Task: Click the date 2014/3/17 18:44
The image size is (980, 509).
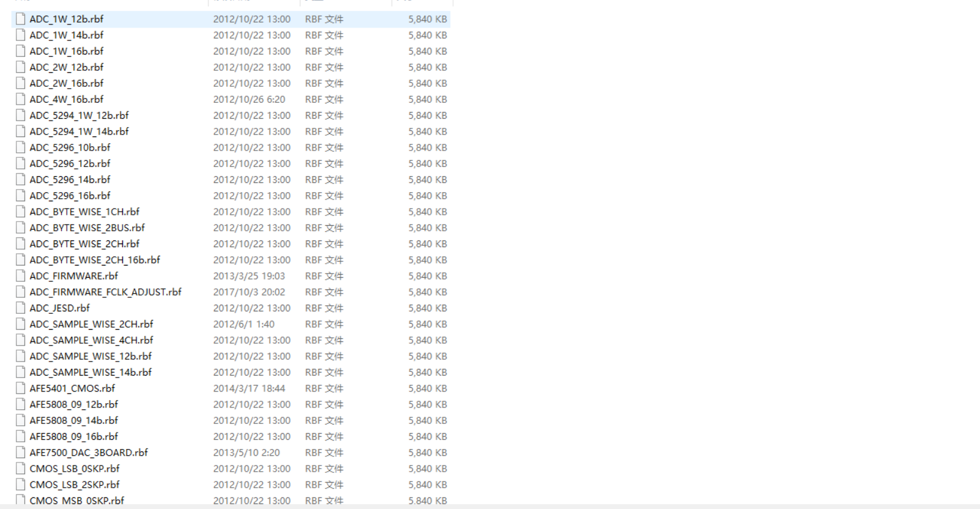Action: coord(249,388)
